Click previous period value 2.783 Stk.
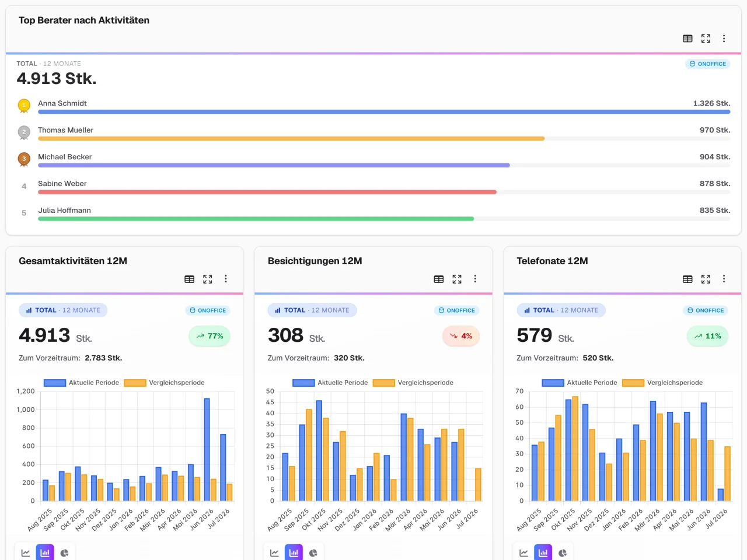Viewport: 747px width, 560px height. point(103,358)
